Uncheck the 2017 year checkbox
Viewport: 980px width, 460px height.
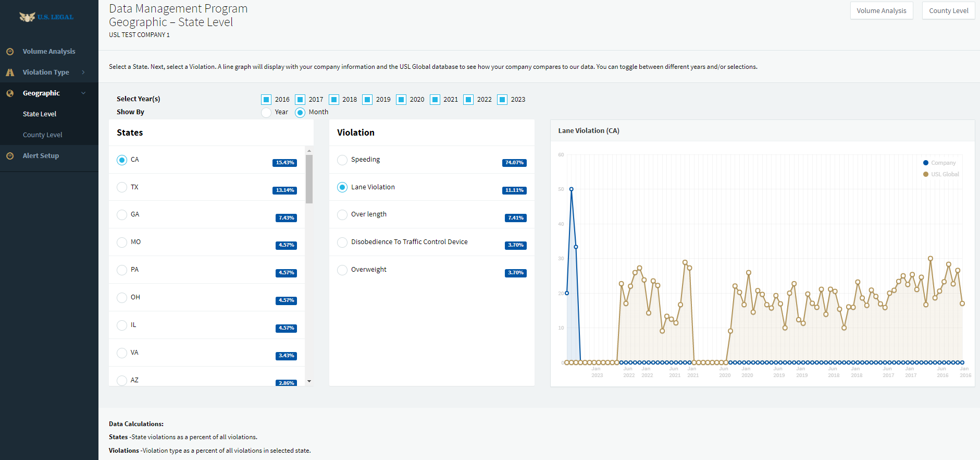coord(300,100)
